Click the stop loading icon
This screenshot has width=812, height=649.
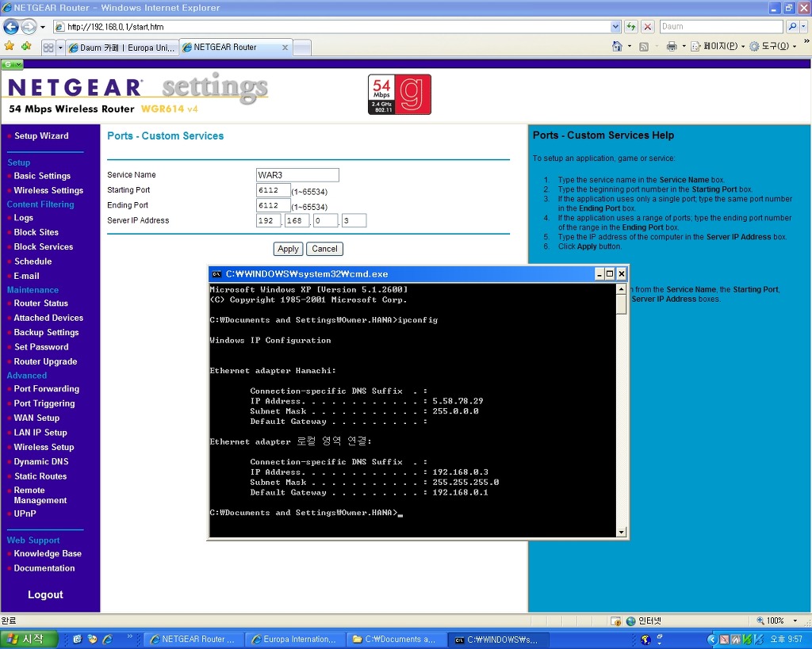pyautogui.click(x=648, y=26)
